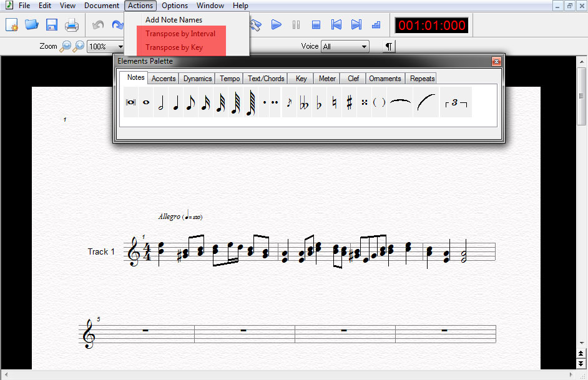Viewport: 588px width, 380px height.
Task: Select the sharp accidental
Action: 349,102
